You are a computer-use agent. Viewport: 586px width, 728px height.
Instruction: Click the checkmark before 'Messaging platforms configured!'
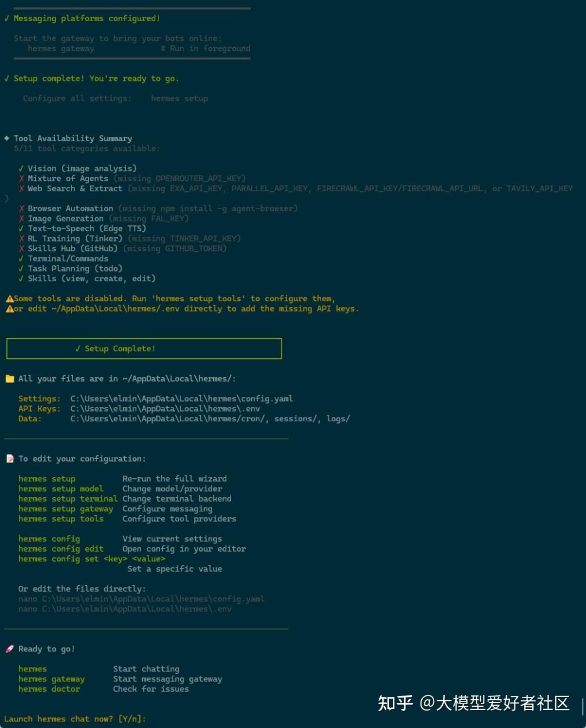[7, 18]
